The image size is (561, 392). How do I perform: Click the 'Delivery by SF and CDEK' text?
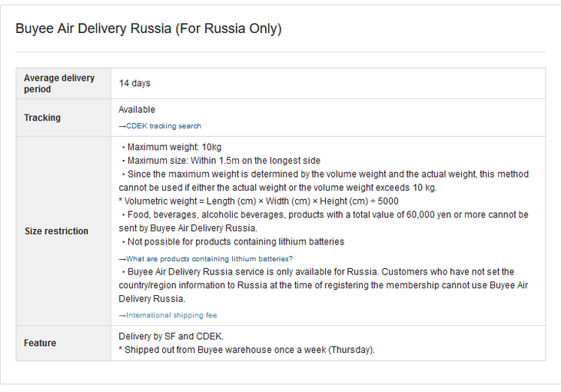[x=171, y=337]
